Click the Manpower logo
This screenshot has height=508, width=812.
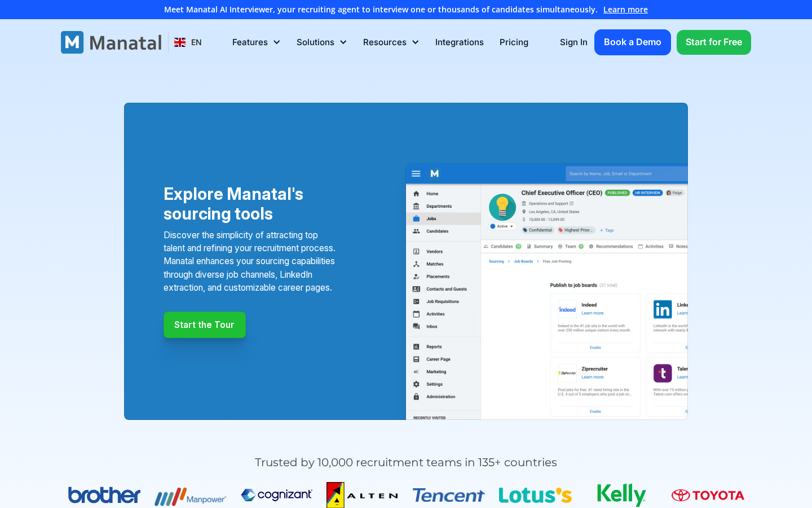[x=191, y=496]
